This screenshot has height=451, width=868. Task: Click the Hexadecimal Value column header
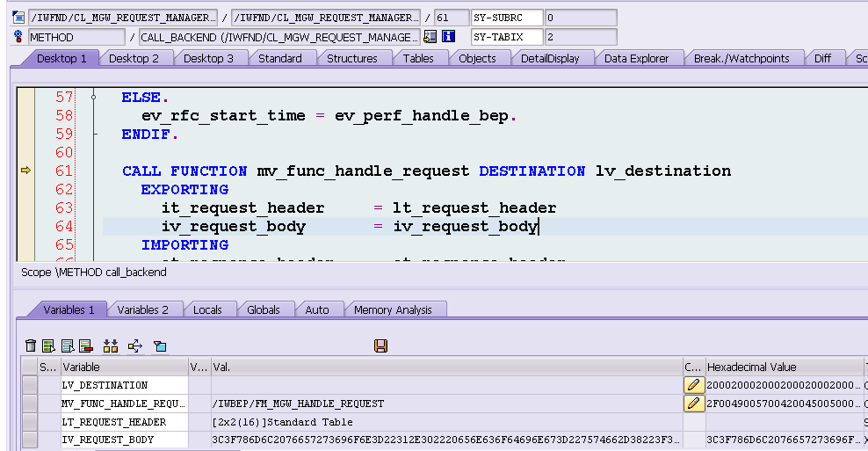784,367
